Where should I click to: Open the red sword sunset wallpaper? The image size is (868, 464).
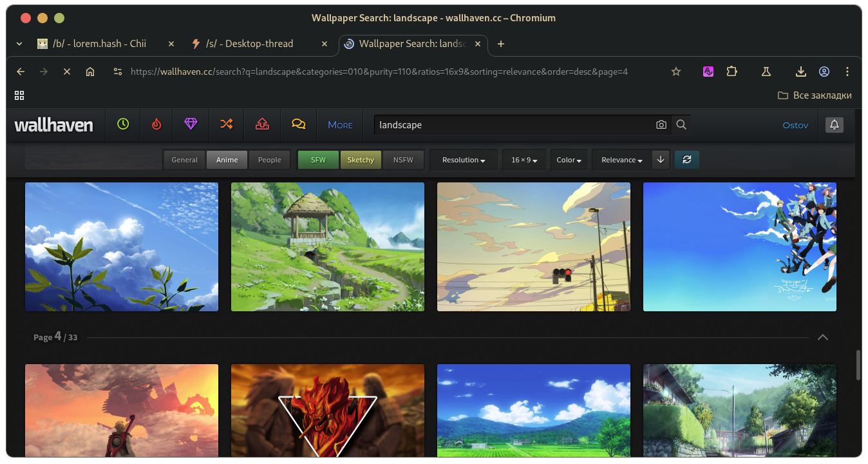pyautogui.click(x=122, y=411)
